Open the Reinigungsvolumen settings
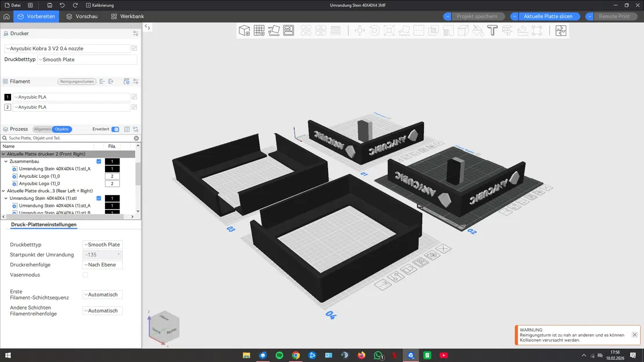This screenshot has height=362, width=644. point(77,81)
